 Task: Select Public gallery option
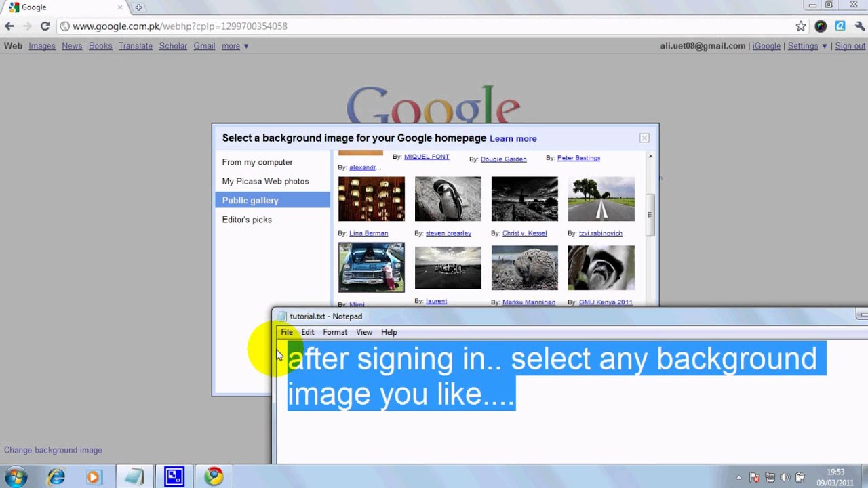point(272,200)
